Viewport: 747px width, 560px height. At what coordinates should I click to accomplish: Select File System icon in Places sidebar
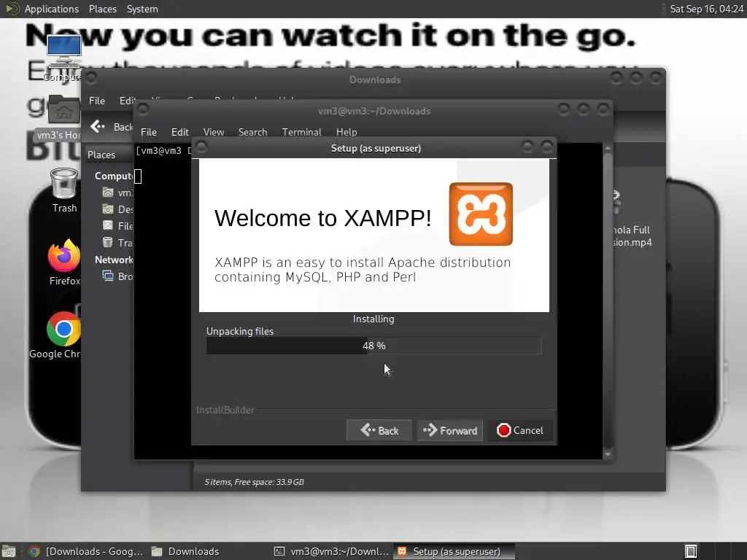coord(108,226)
